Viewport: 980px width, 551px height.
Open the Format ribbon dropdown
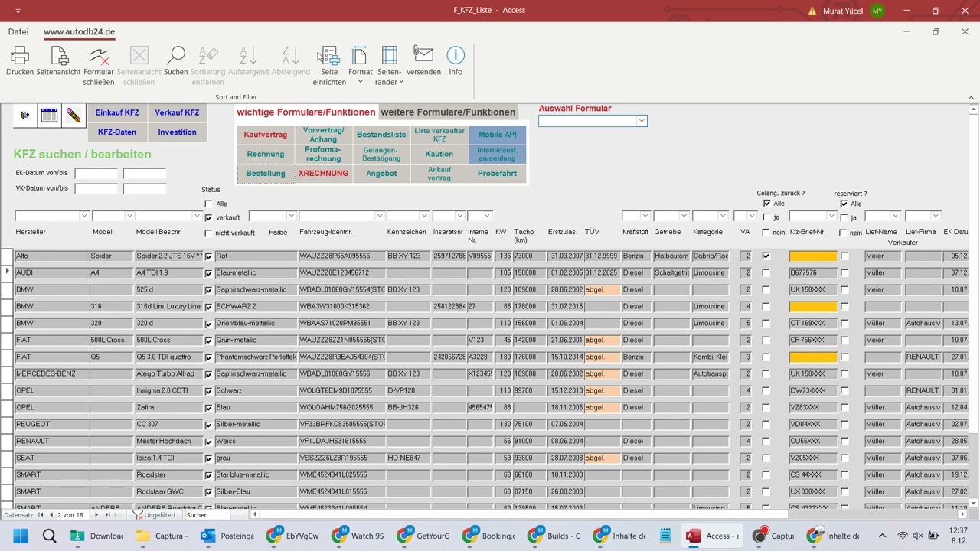coord(361,65)
